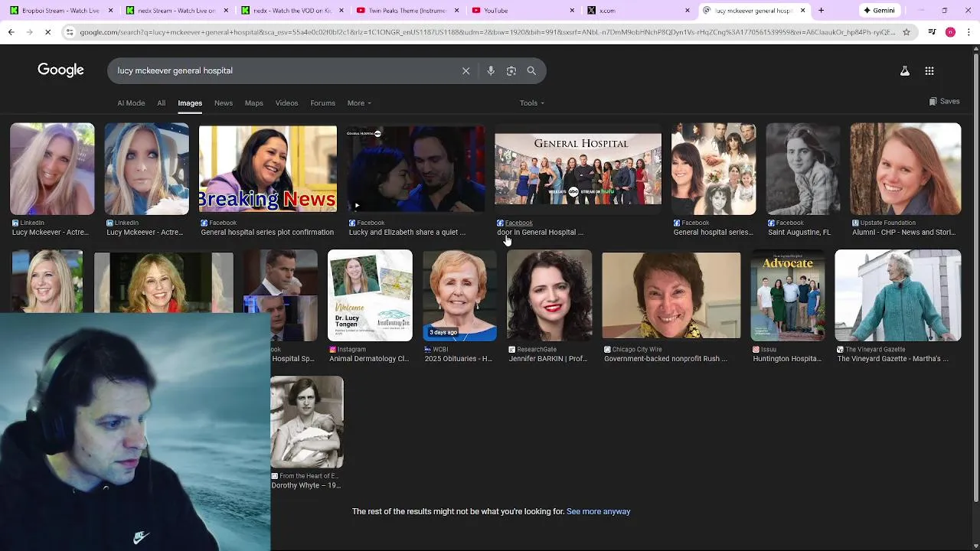Open the Dorothy Whyte vintage photo thumbnail

pos(307,422)
